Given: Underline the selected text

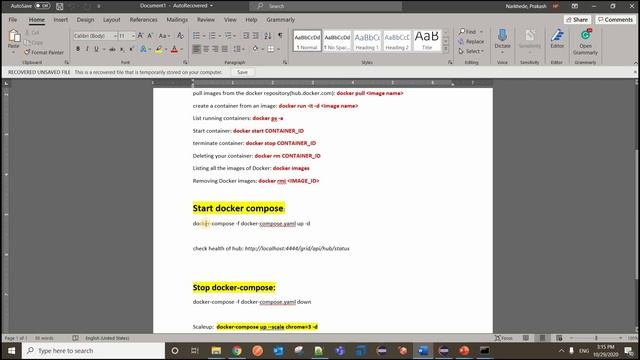Looking at the screenshot, I should (x=96, y=49).
